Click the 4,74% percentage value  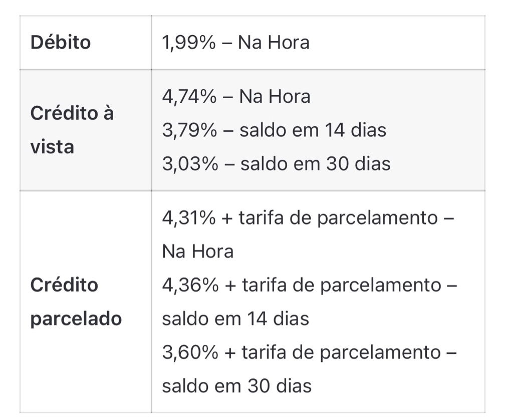[189, 96]
